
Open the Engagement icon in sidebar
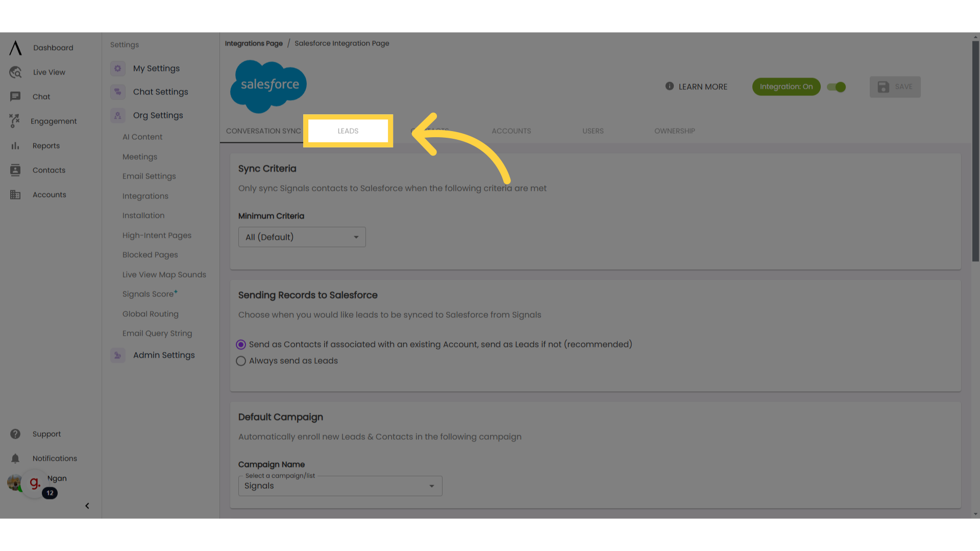(x=14, y=121)
